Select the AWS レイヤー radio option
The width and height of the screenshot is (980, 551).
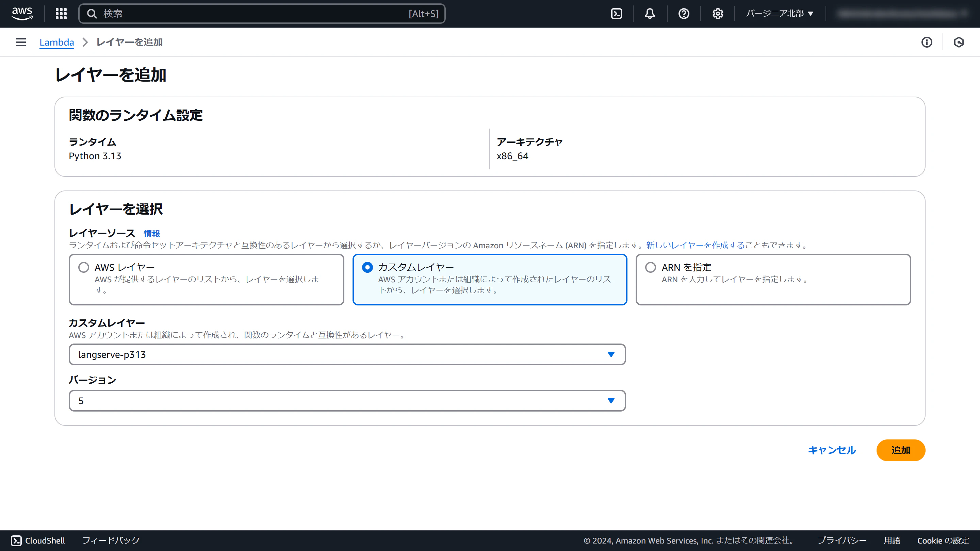pos(84,267)
